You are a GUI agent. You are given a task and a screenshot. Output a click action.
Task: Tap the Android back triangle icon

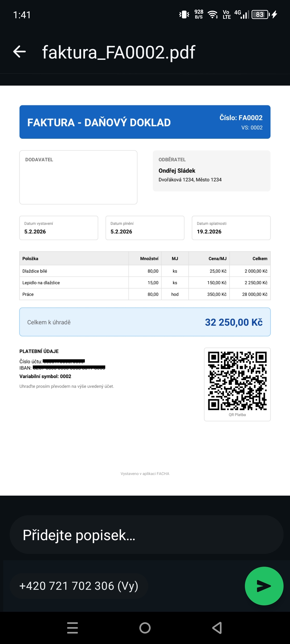[217, 628]
